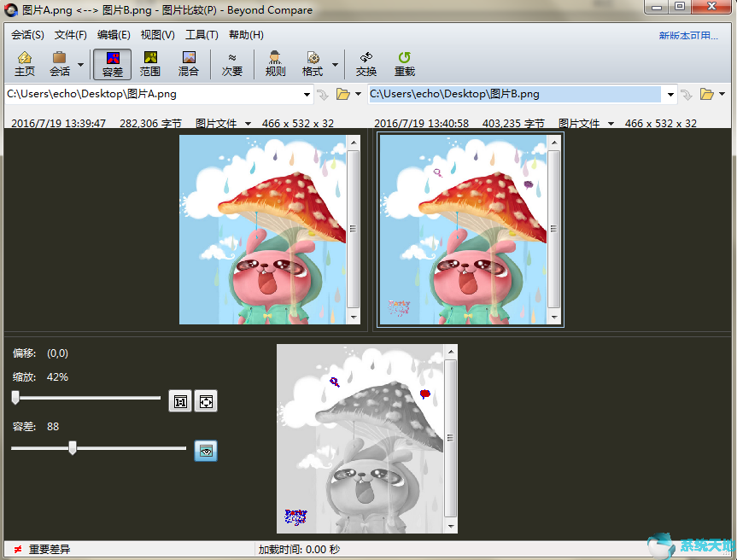Reload files with the 重载 icon
Viewport: 737px width, 560px height.
405,64
